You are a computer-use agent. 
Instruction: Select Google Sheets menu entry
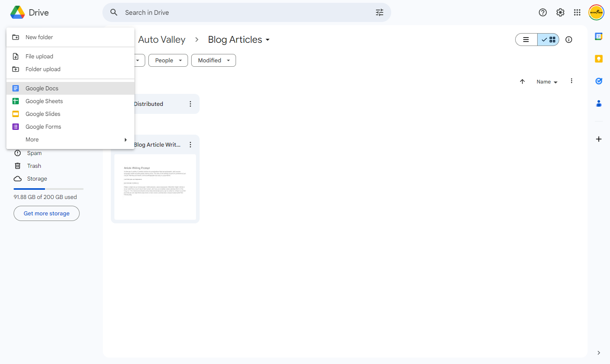(70, 101)
